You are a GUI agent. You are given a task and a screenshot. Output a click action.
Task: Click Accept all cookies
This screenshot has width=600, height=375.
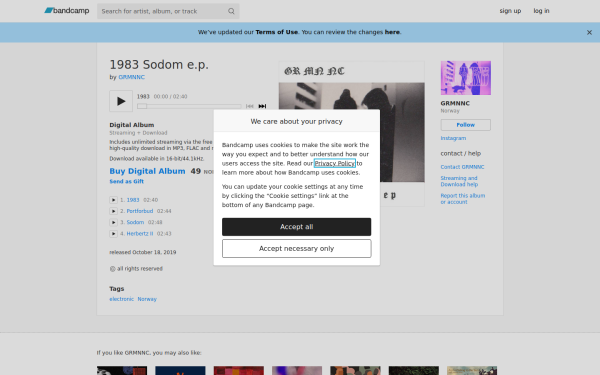point(297,227)
